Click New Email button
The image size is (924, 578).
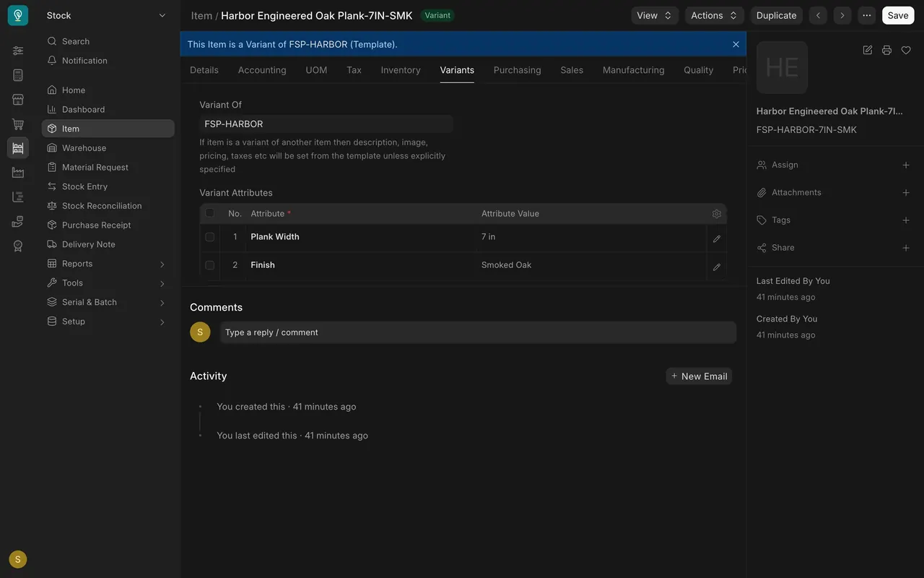699,376
